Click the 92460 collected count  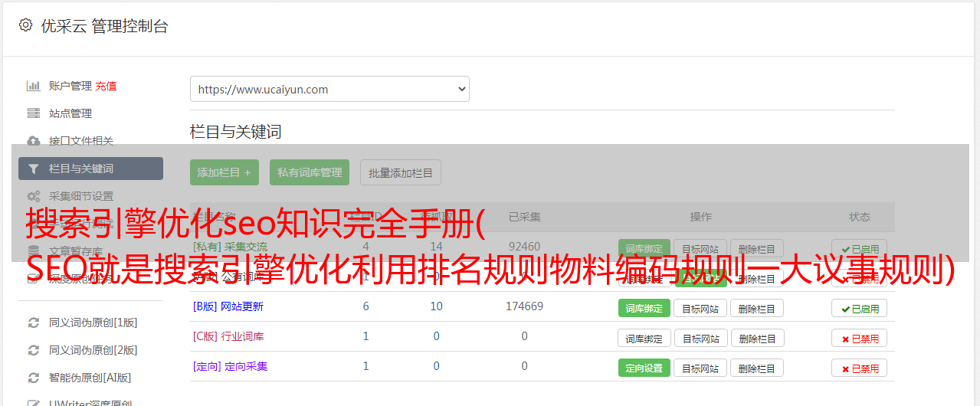pos(525,247)
